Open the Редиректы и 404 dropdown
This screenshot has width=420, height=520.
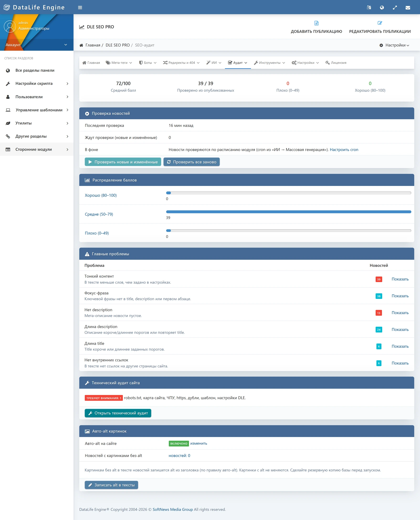coord(181,63)
